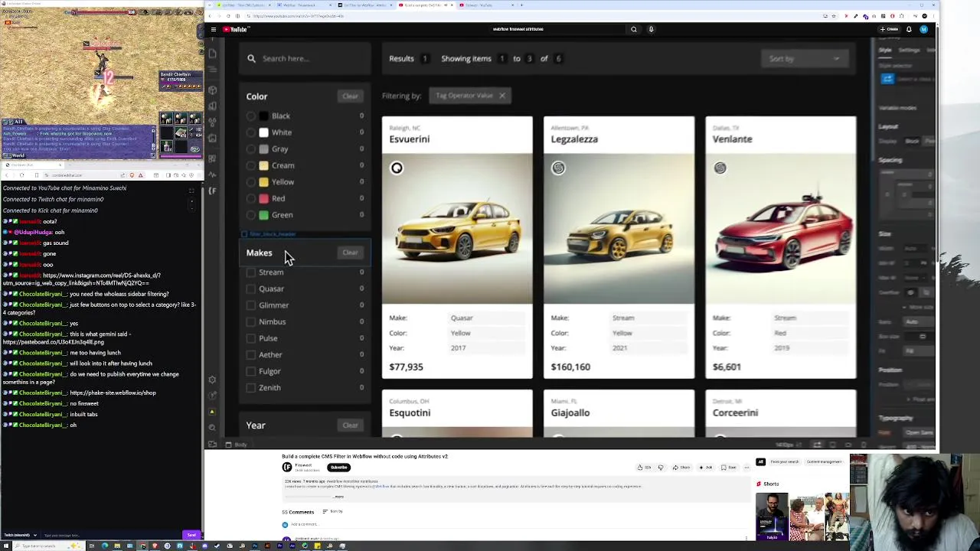Screen dimensions: 980x551
Task: Select the All chip in recommendations
Action: click(x=760, y=462)
